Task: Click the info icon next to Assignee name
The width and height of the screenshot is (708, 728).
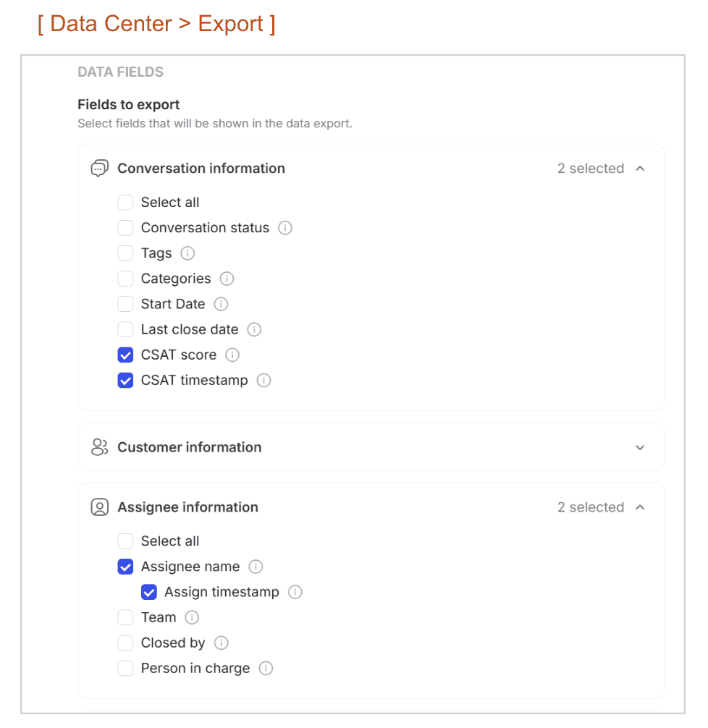Action: click(x=256, y=567)
